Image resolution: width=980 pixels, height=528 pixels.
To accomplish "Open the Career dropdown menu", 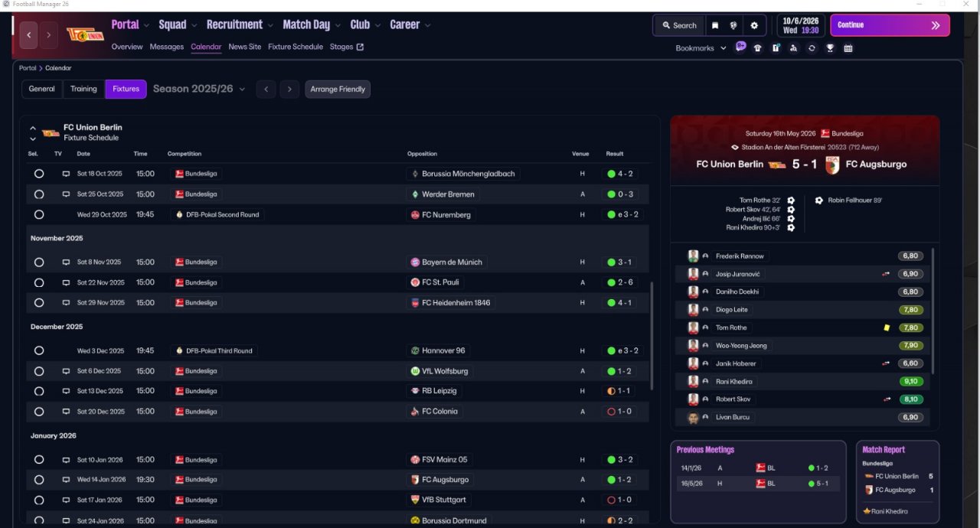I will point(410,24).
